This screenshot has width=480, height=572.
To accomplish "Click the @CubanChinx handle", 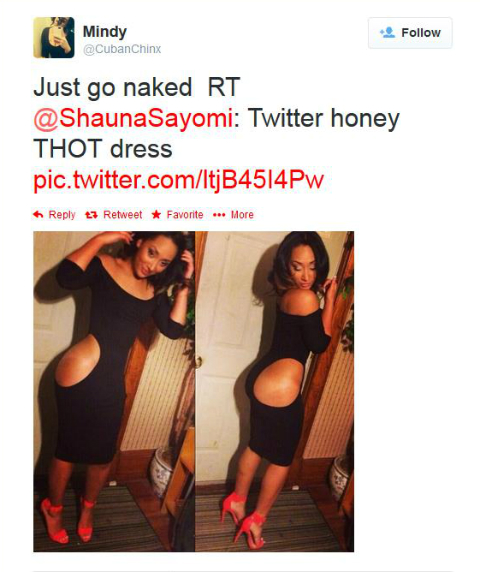I will pyautogui.click(x=122, y=49).
